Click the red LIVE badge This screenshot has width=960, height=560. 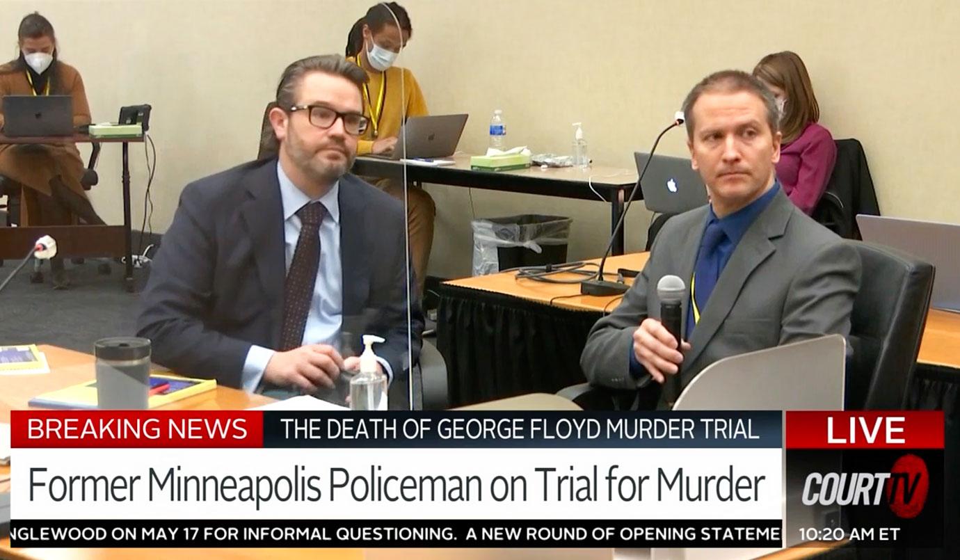tap(865, 430)
